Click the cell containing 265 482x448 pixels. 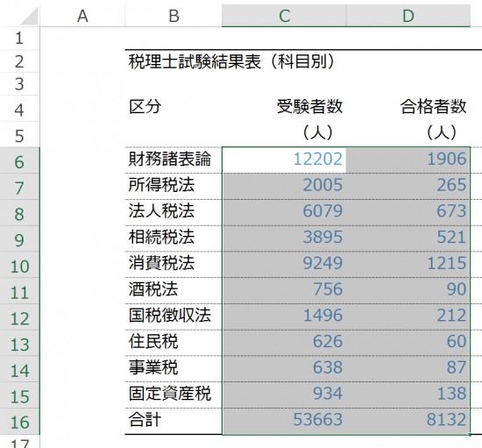[x=408, y=187]
